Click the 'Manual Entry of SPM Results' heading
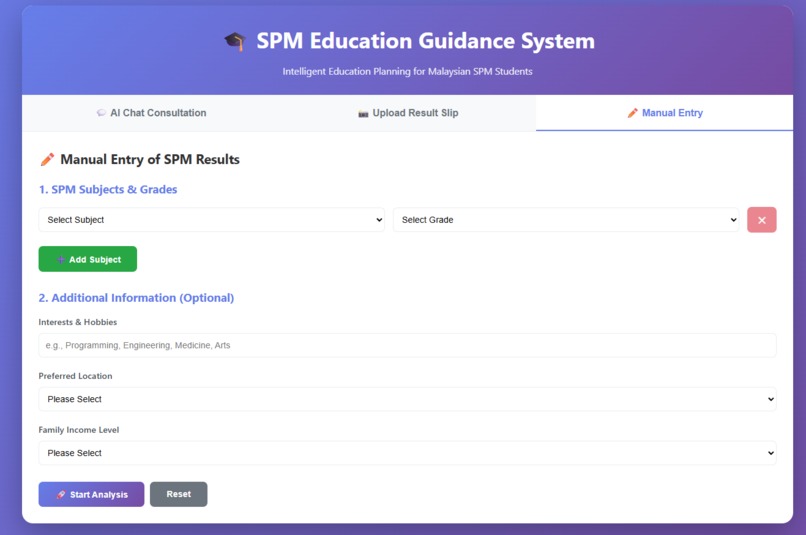Screen dimensions: 806x535 click(x=150, y=159)
